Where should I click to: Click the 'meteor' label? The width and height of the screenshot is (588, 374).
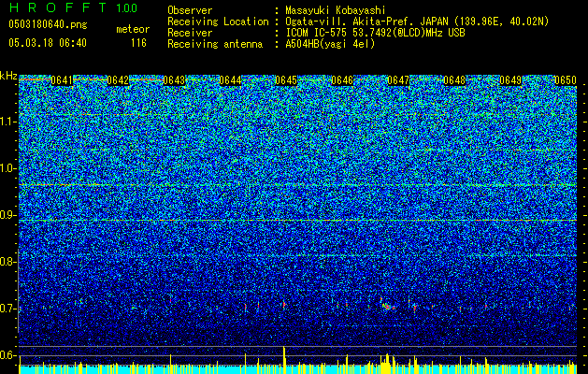click(x=133, y=29)
